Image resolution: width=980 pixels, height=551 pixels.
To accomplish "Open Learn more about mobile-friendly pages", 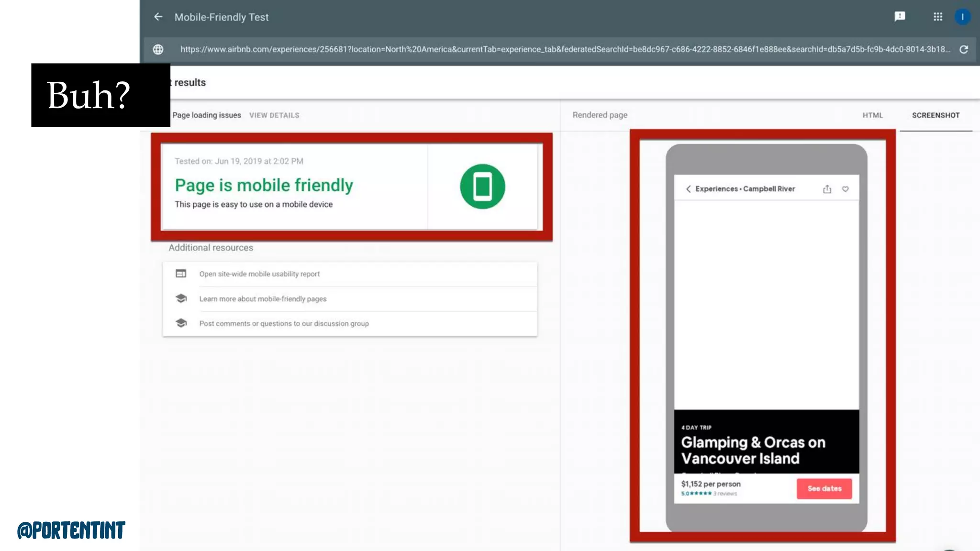I will [263, 299].
